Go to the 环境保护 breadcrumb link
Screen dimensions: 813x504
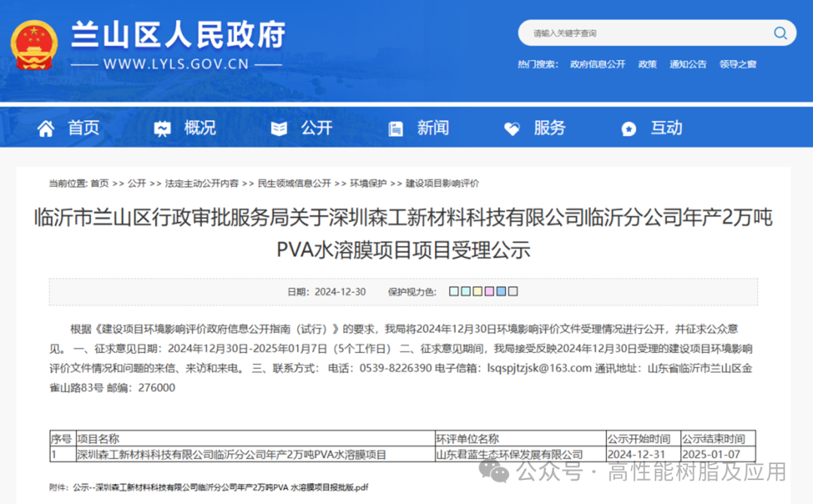[x=368, y=184]
